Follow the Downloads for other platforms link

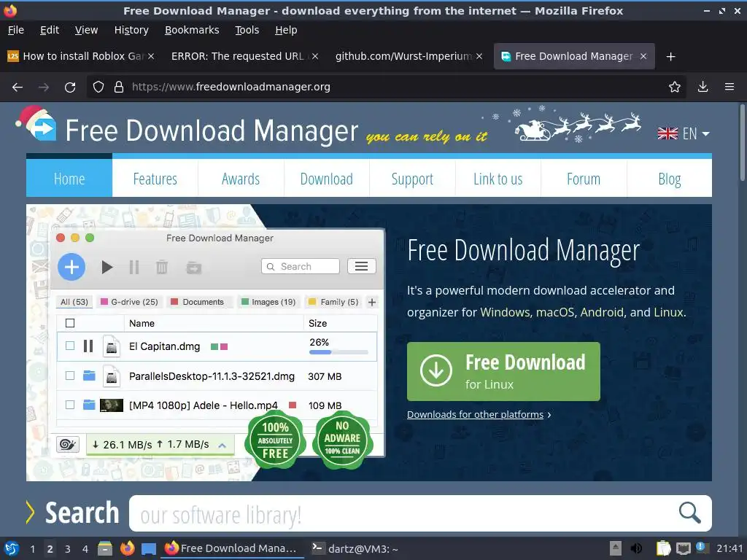(475, 415)
